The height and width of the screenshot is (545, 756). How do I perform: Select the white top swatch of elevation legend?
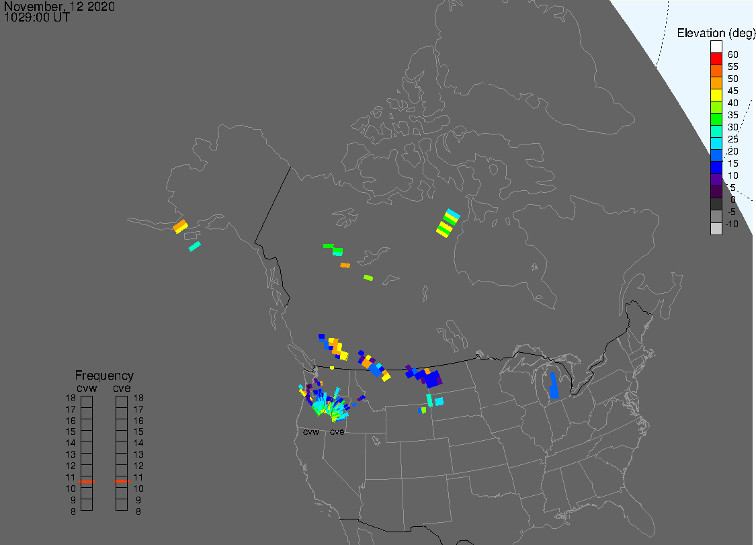[x=716, y=46]
